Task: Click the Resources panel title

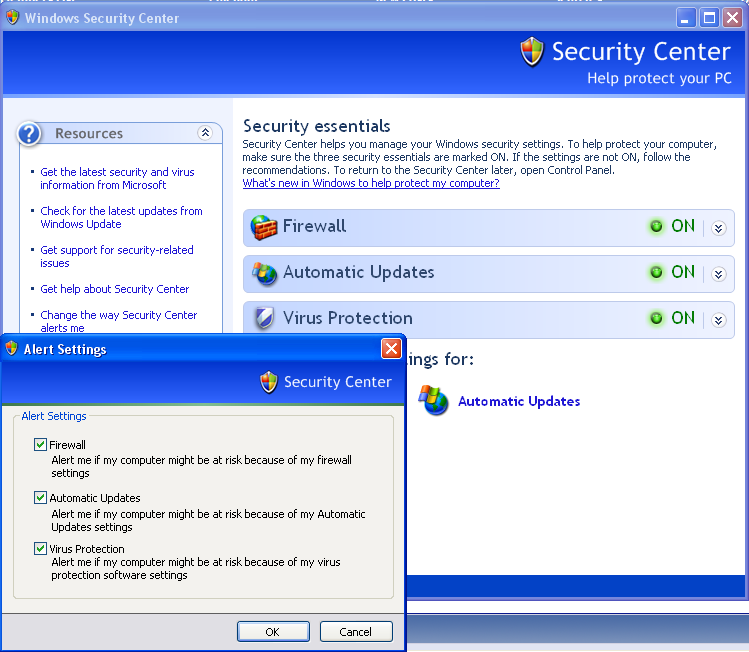Action: click(x=89, y=133)
